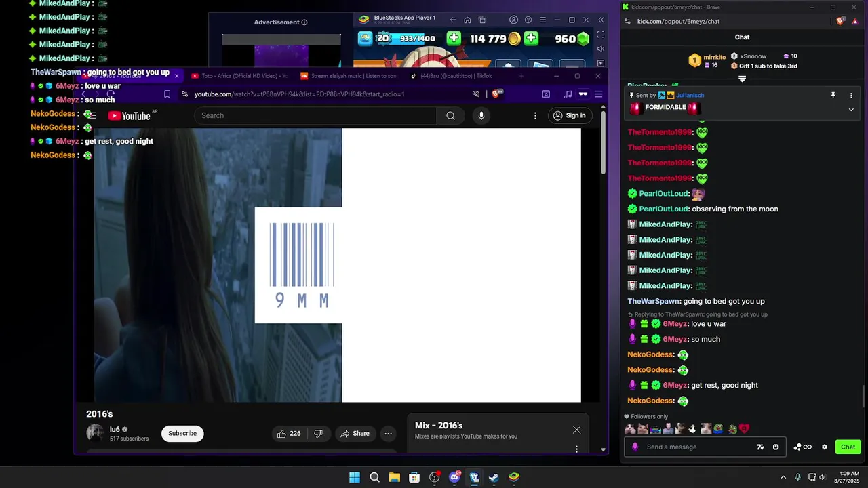This screenshot has height=488, width=868.
Task: Close the Mix - 2016's playlist panel
Action: [x=576, y=430]
